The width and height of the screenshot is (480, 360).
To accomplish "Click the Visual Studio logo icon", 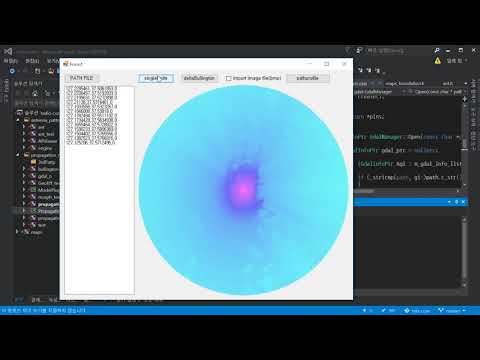I will 8,51.
